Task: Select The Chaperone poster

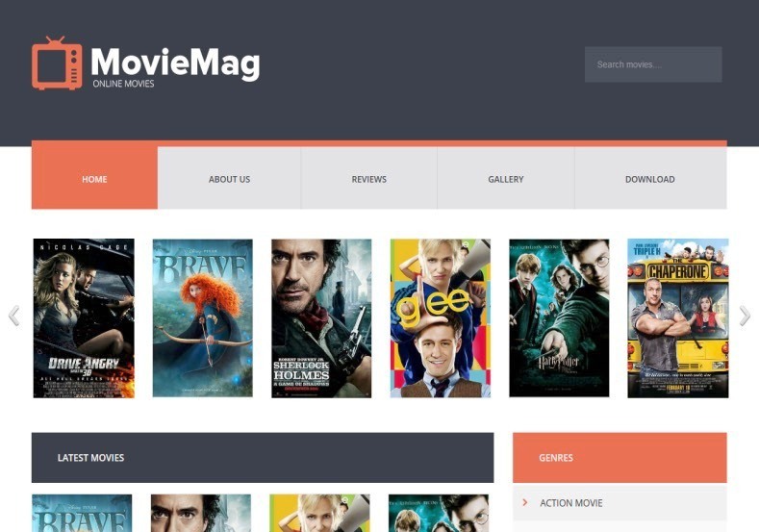Action: pos(678,318)
